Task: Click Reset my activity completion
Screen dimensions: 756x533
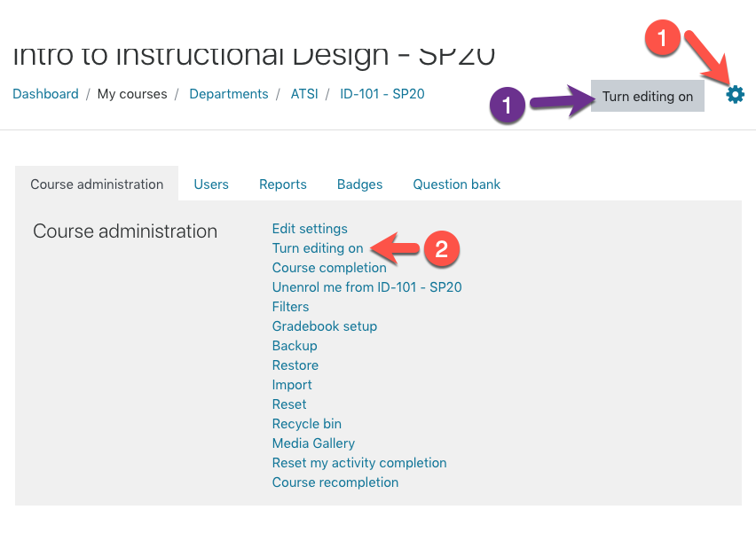Action: (x=359, y=463)
